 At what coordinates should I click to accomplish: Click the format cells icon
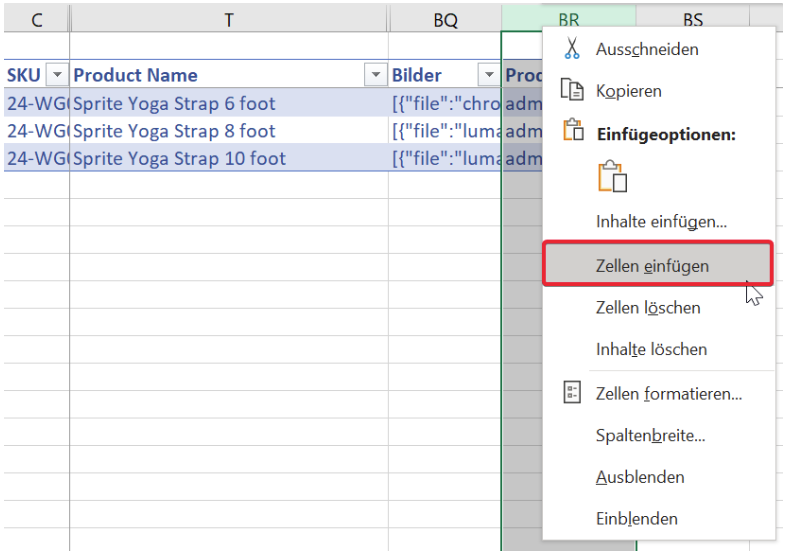572,392
